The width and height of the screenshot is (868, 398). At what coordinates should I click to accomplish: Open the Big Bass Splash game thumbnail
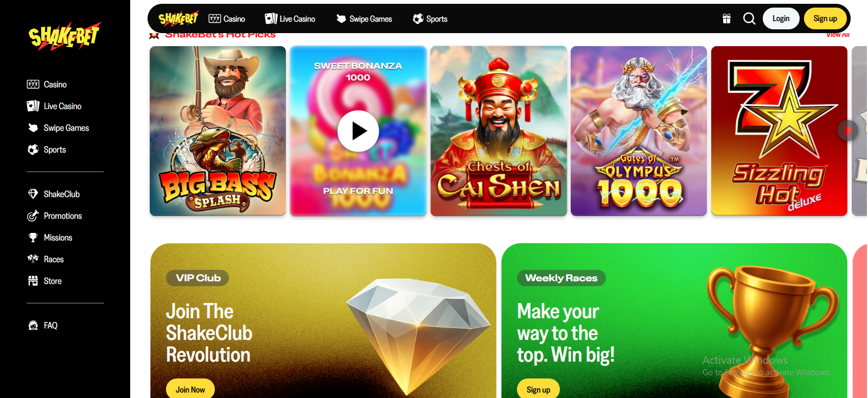(x=218, y=131)
